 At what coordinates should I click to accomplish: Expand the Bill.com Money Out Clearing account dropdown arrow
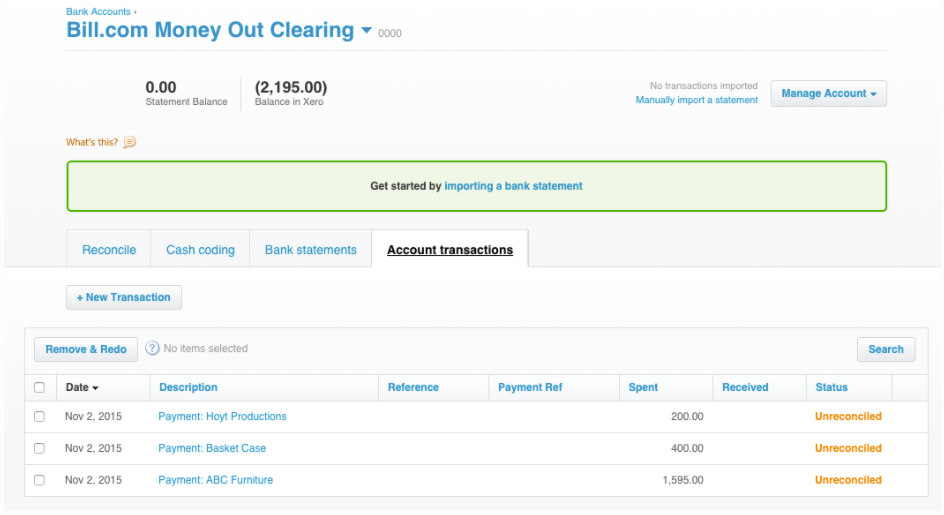(x=366, y=30)
